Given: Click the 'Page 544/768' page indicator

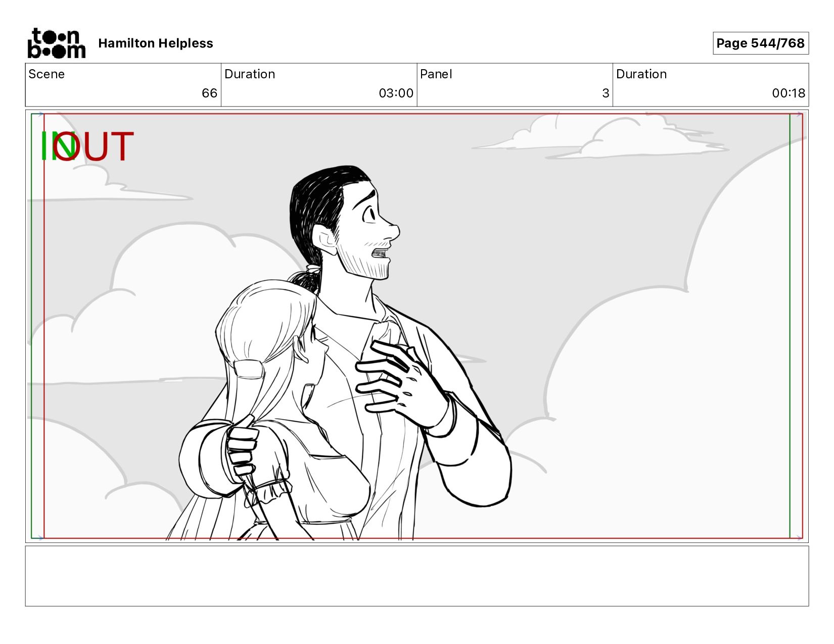Looking at the screenshot, I should [760, 43].
